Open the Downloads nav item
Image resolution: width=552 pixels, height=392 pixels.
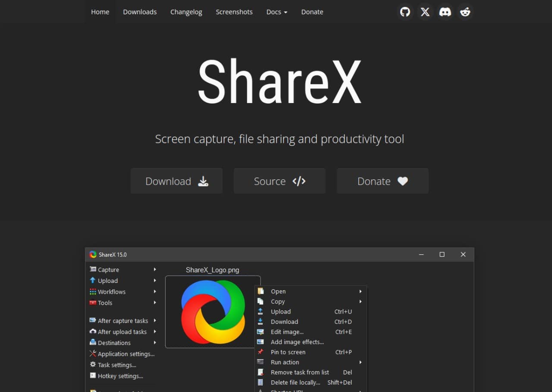click(x=140, y=12)
